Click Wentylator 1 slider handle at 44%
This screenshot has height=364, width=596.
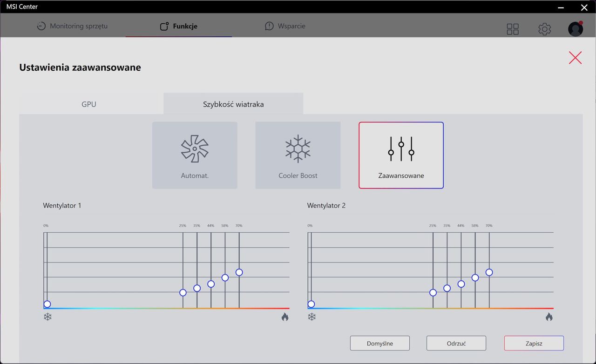(x=211, y=284)
